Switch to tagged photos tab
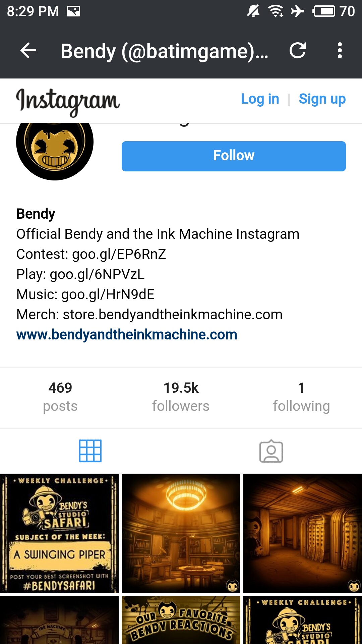Viewport: 362px width, 644px height. [x=271, y=451]
